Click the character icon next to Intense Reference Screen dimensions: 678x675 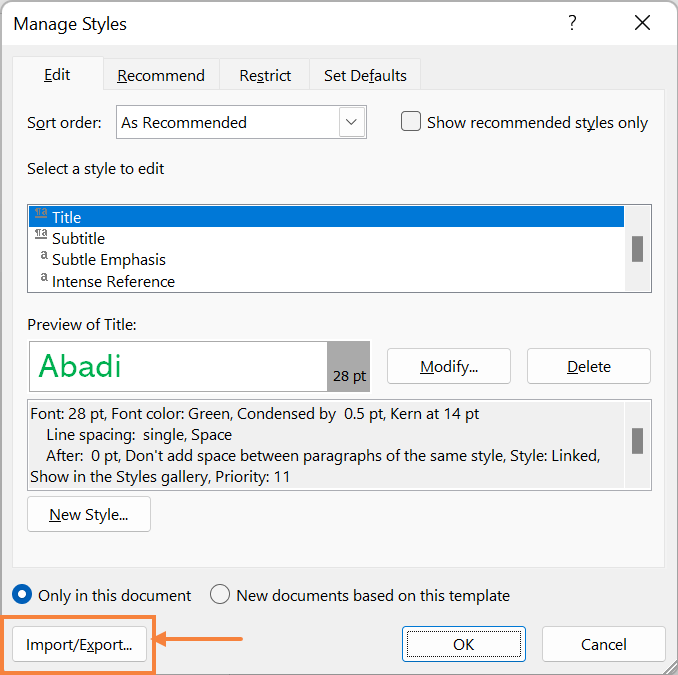44,277
